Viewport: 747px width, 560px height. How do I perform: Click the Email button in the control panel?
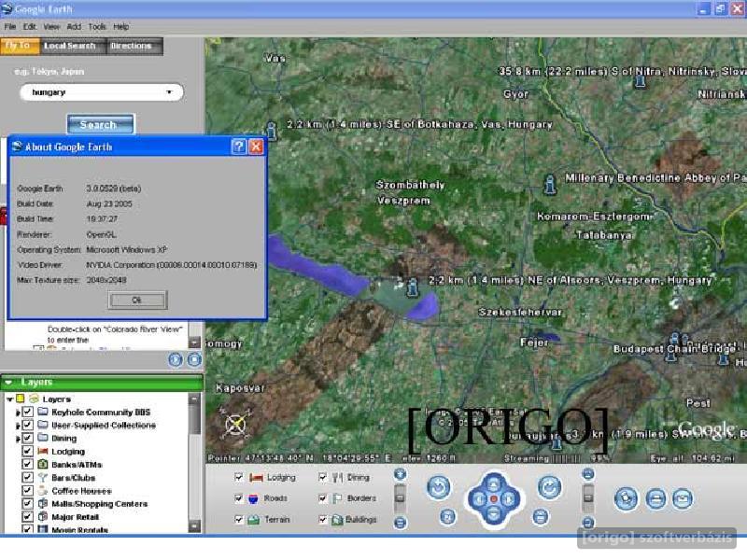[x=683, y=499]
